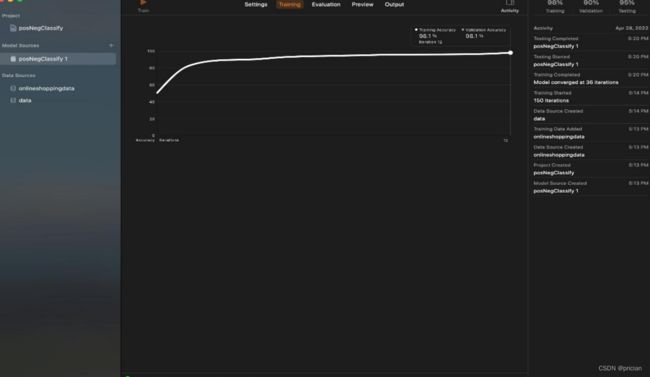Click the orange Train play button
Screen dimensions: 650x377
(x=143, y=2)
